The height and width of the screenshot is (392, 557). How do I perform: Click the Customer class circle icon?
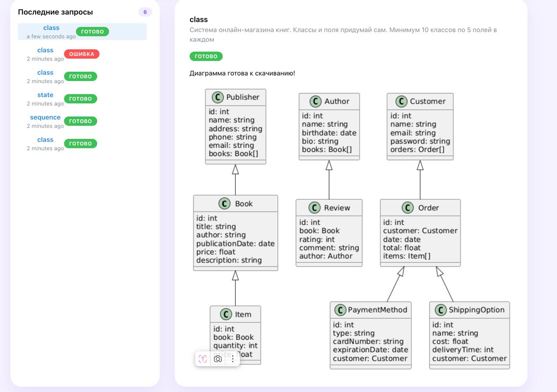401,101
